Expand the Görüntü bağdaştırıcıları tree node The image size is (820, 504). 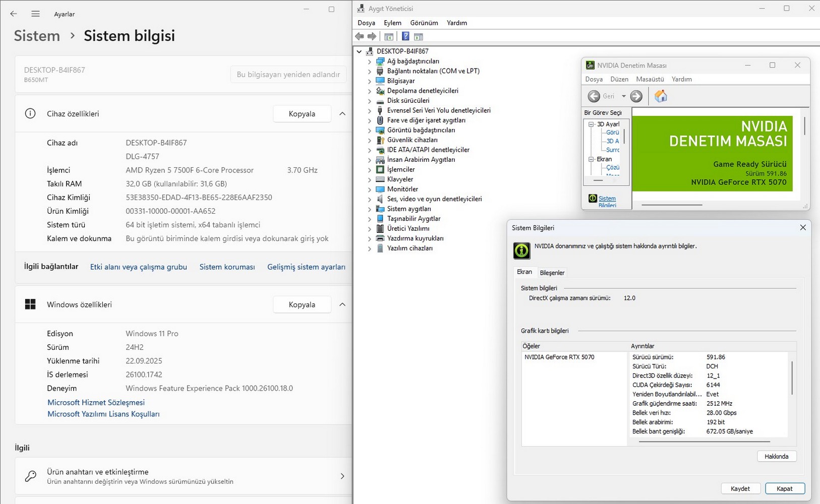pyautogui.click(x=369, y=131)
